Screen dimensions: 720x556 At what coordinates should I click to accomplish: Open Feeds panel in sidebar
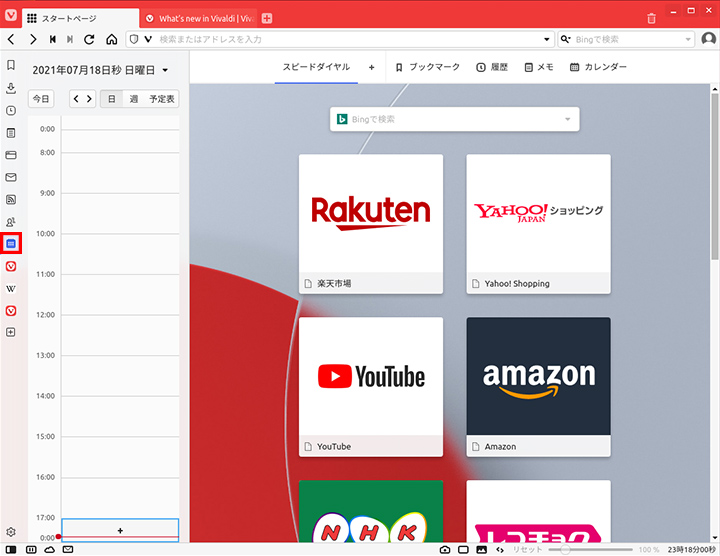[x=11, y=199]
